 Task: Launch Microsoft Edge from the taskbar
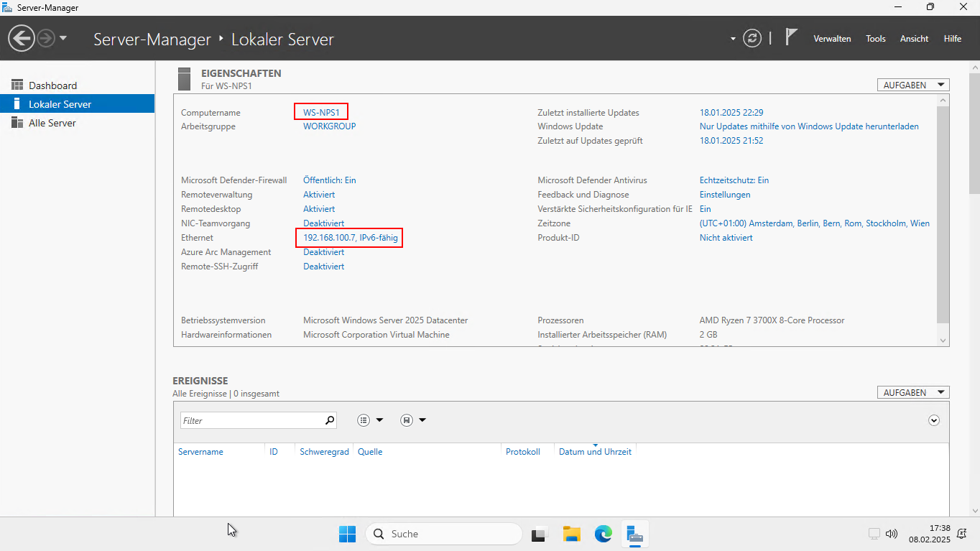(603, 534)
